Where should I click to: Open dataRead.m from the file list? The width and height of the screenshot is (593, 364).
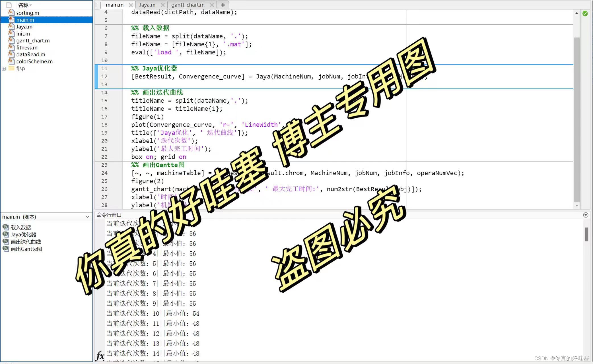[x=30, y=54]
